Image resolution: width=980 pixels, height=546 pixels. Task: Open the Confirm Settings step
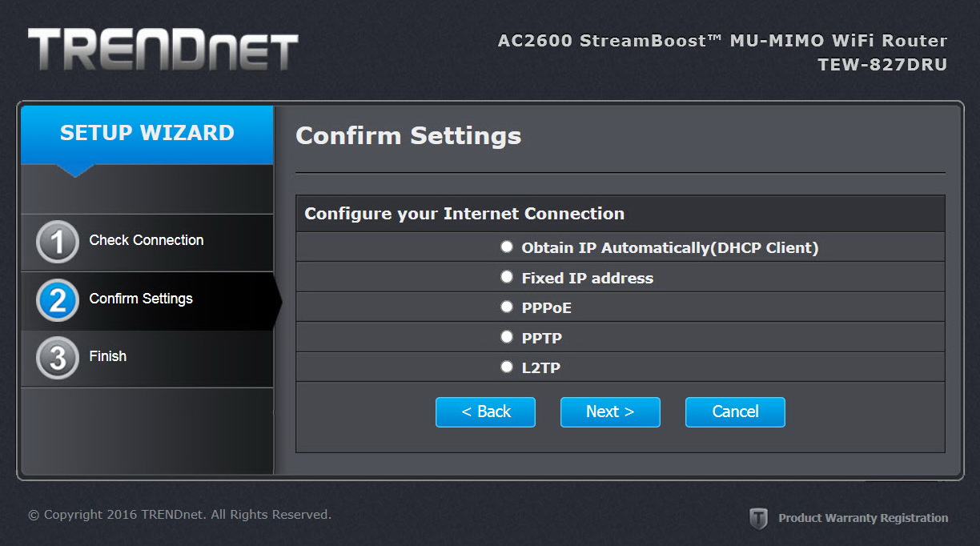(141, 299)
